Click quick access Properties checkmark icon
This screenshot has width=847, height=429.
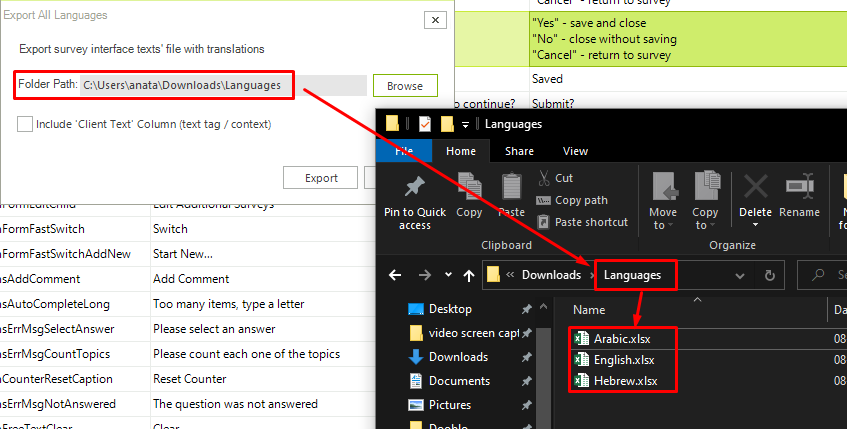tap(425, 124)
